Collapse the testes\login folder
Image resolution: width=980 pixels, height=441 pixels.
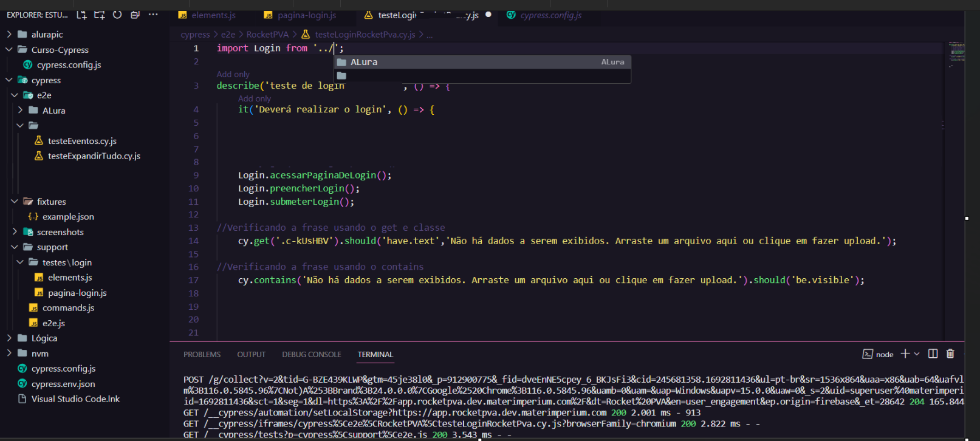click(x=20, y=262)
